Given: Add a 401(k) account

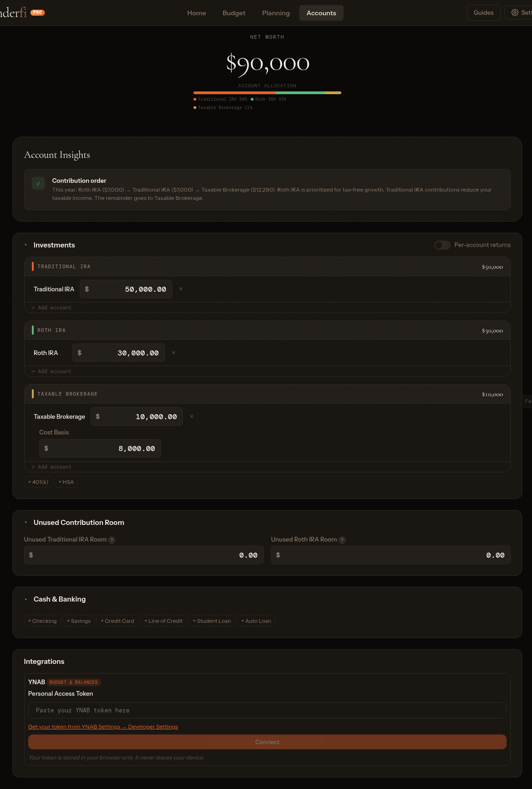Looking at the screenshot, I should point(38,482).
